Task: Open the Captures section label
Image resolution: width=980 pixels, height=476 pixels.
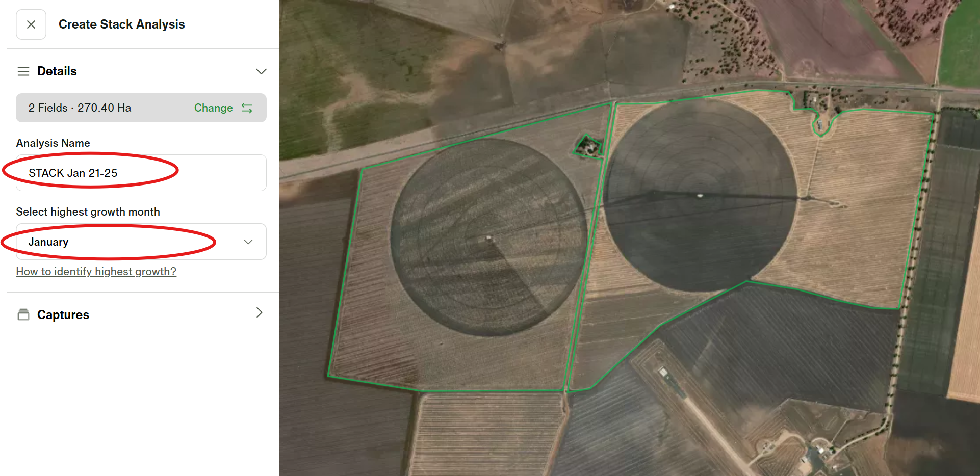Action: click(63, 315)
